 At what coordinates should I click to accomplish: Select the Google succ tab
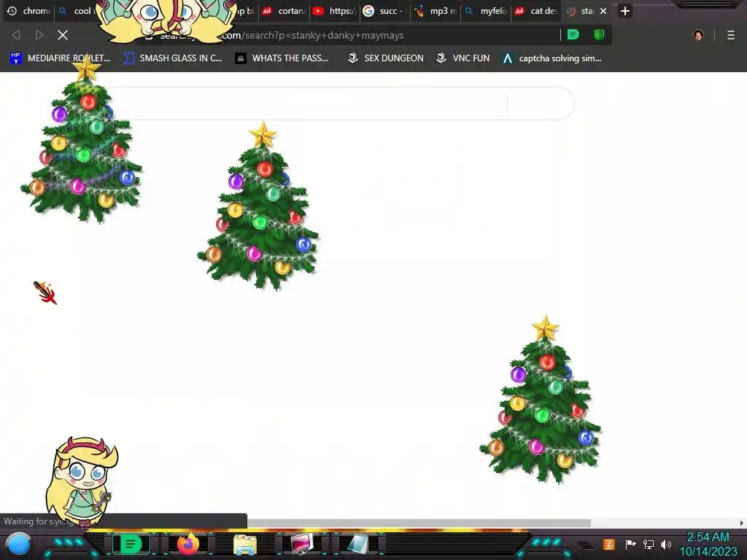(385, 11)
